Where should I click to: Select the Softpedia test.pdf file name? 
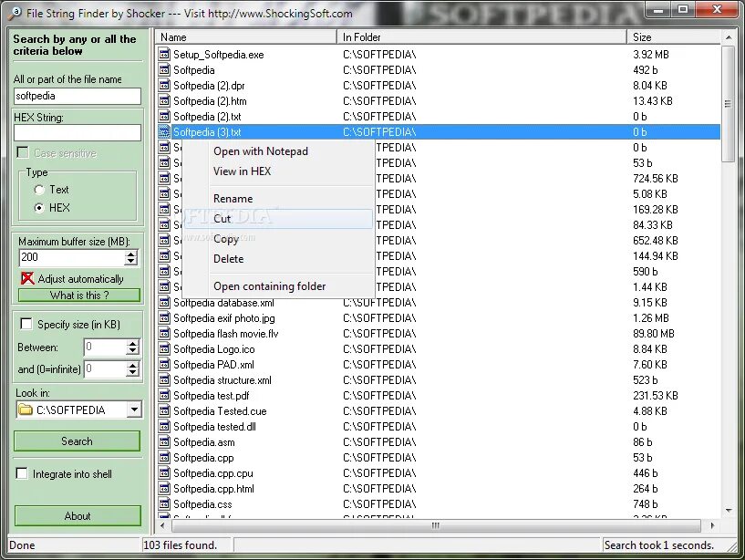coord(211,396)
